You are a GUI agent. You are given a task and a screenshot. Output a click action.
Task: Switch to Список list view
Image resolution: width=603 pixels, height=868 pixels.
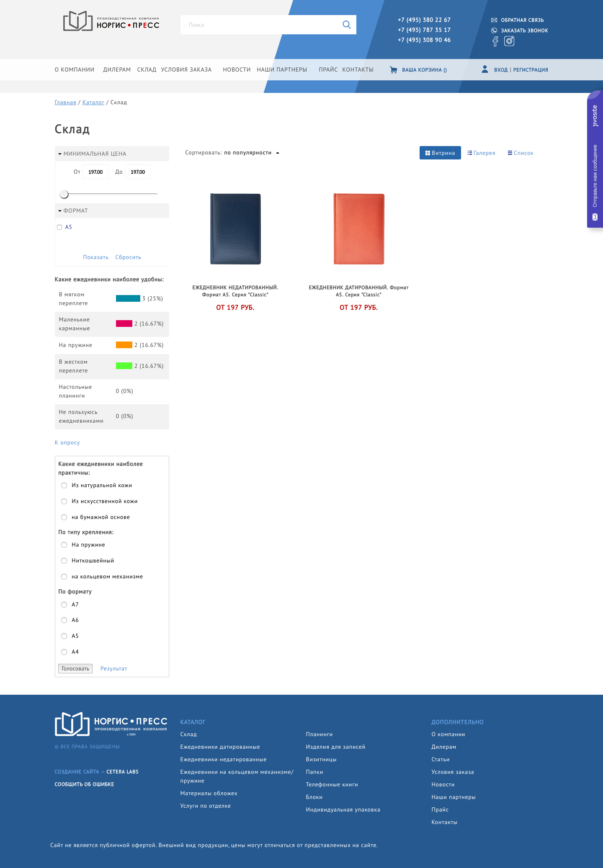[x=520, y=153]
